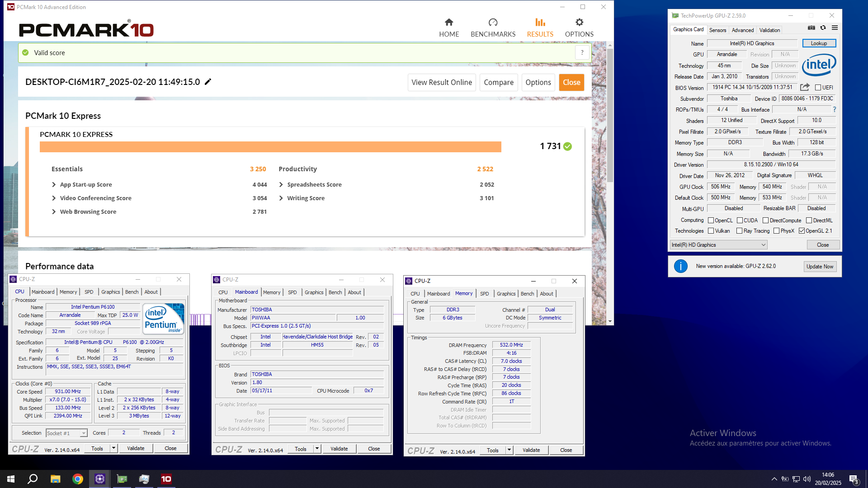Image resolution: width=868 pixels, height=488 pixels.
Task: Click the Compare button
Action: tap(499, 82)
